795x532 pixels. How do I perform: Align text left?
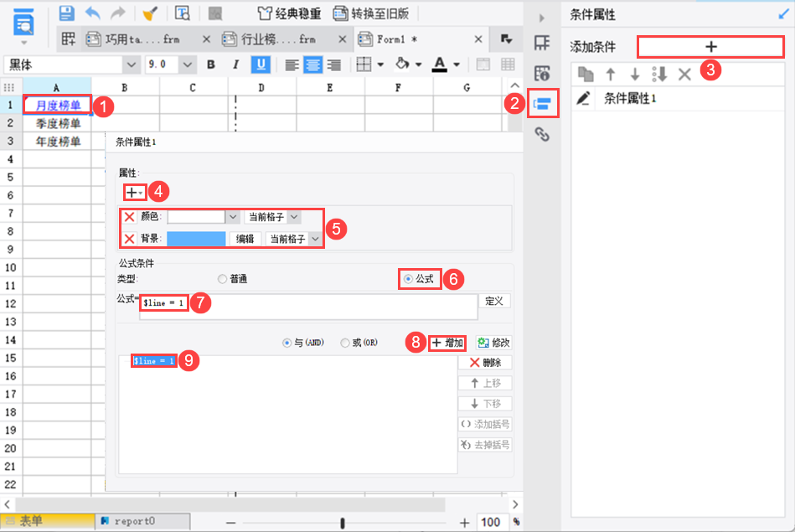tap(292, 65)
